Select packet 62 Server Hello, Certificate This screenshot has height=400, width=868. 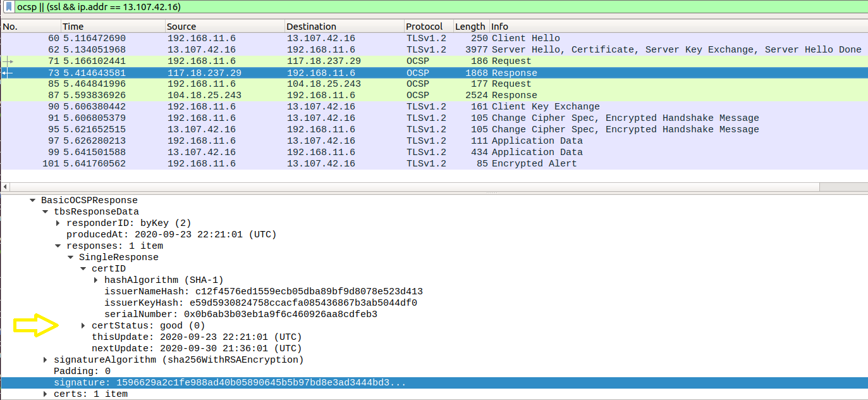tap(434, 49)
